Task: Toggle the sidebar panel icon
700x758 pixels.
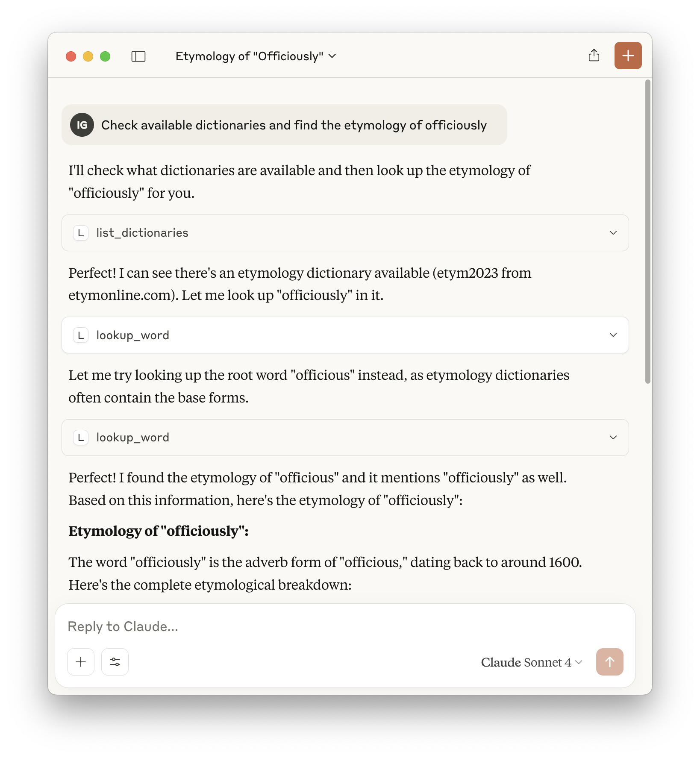Action: (138, 56)
